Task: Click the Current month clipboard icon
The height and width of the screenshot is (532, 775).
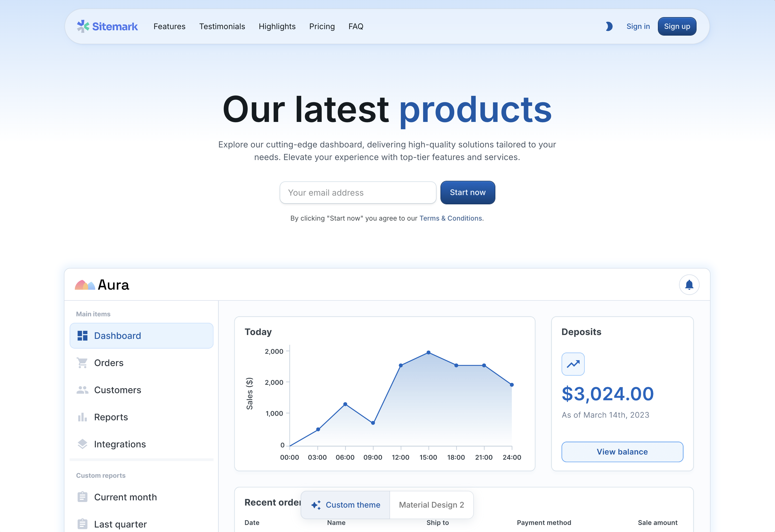Action: click(82, 497)
